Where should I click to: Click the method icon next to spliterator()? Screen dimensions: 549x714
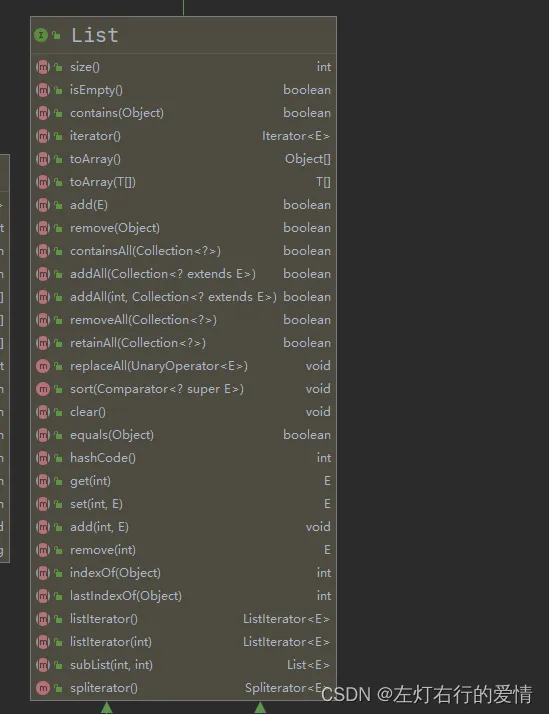tap(43, 688)
